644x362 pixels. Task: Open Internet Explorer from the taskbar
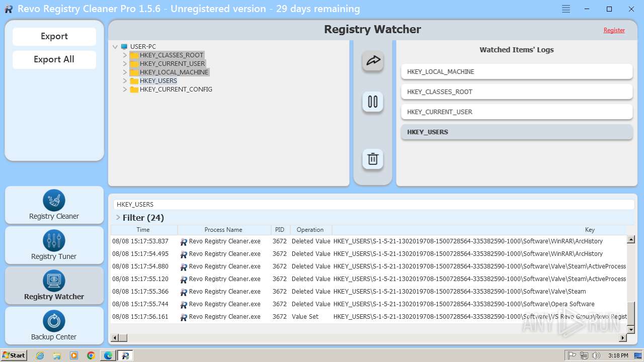pyautogui.click(x=40, y=355)
